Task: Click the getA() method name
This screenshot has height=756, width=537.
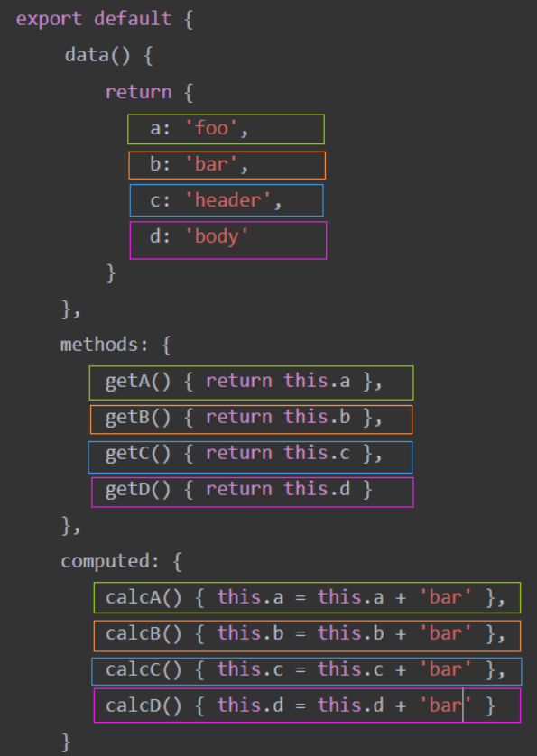Action: point(138,382)
